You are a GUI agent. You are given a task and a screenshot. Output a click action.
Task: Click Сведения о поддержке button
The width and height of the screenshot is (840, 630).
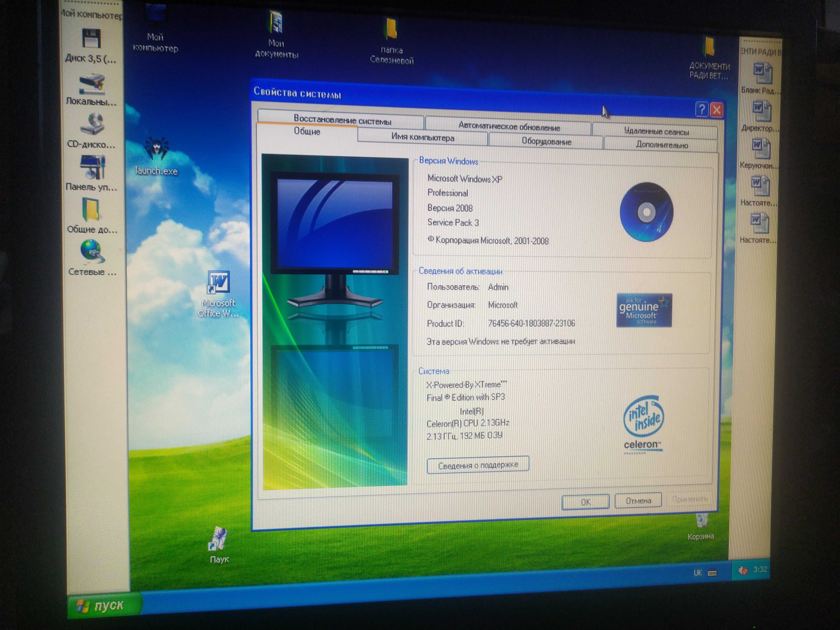pyautogui.click(x=478, y=465)
